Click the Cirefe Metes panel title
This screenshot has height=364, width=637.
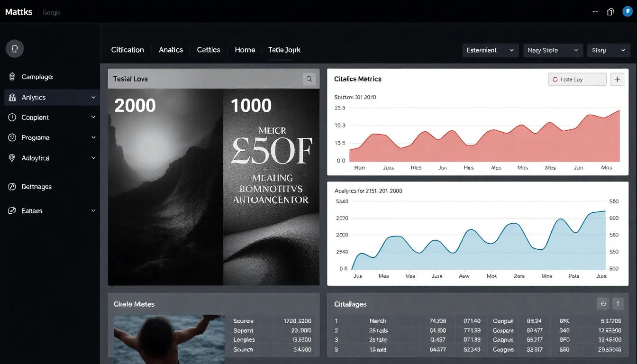(134, 304)
